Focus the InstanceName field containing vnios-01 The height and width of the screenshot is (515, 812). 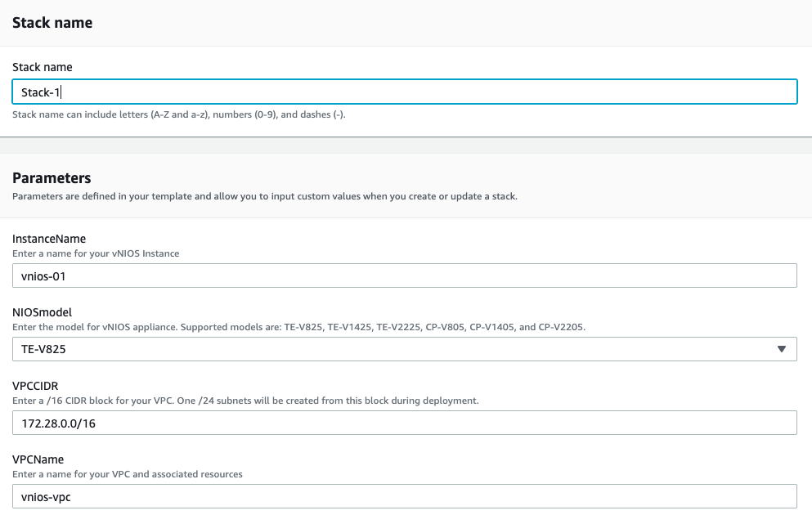tap(404, 275)
